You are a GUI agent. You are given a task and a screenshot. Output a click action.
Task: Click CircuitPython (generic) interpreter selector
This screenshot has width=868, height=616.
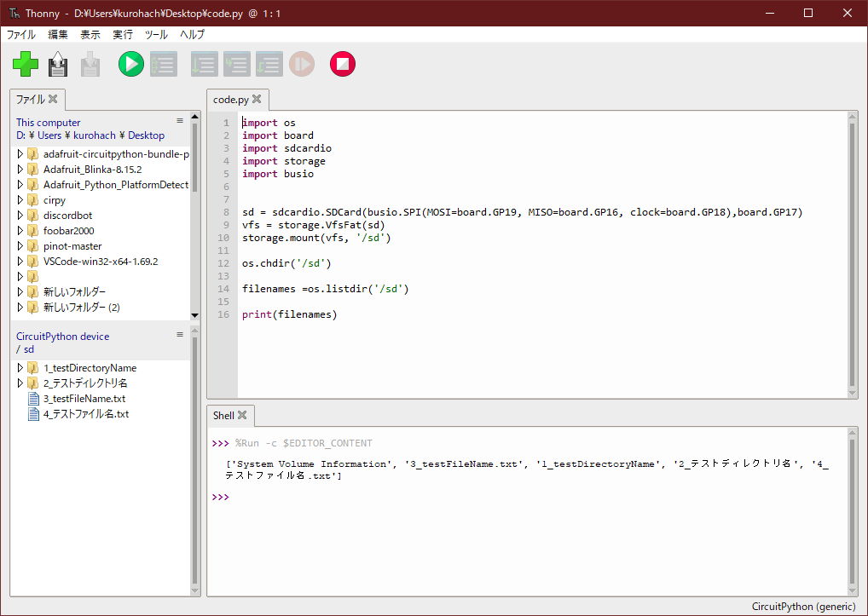[x=803, y=607]
